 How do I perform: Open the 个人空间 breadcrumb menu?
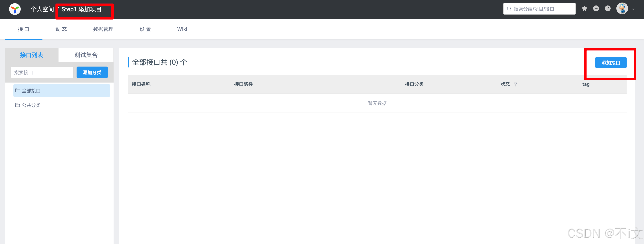point(42,9)
